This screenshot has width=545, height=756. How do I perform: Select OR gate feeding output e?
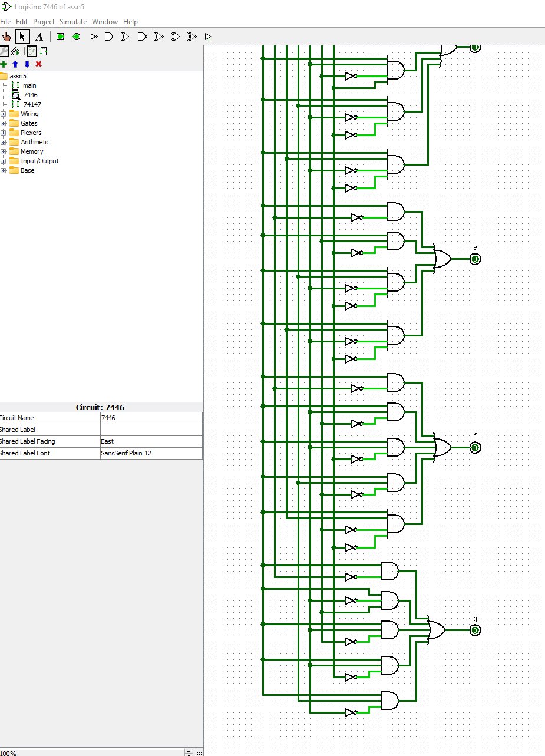(442, 259)
